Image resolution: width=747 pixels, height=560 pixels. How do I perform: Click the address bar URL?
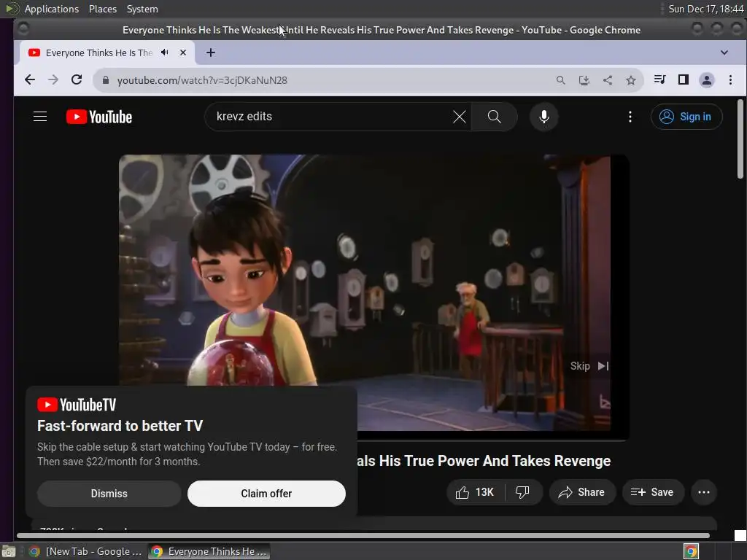point(202,80)
